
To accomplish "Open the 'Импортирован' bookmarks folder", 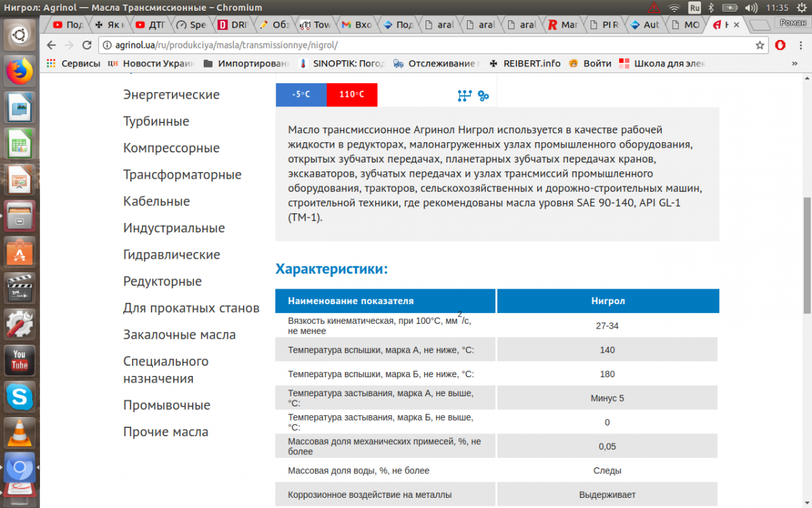I will coord(246,63).
